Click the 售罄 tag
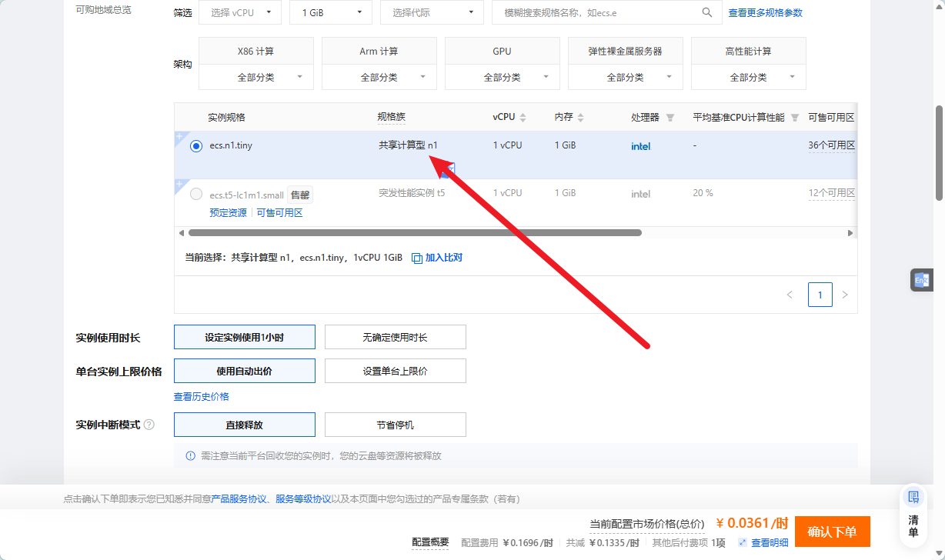The height and width of the screenshot is (560, 945). click(300, 195)
